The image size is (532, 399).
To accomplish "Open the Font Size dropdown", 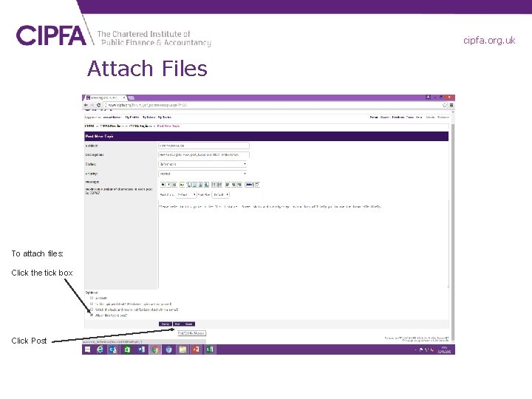I will tap(220, 195).
